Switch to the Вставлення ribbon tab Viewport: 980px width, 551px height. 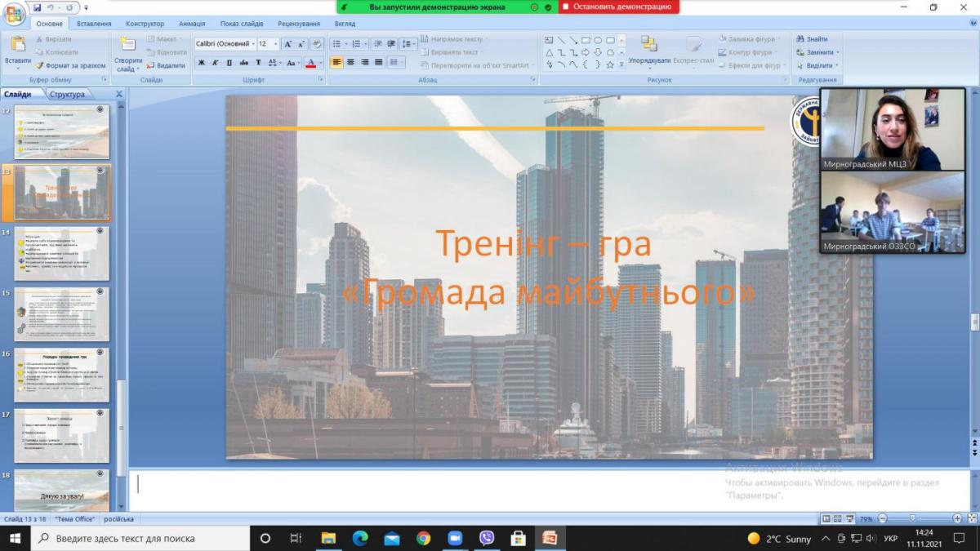tap(94, 24)
